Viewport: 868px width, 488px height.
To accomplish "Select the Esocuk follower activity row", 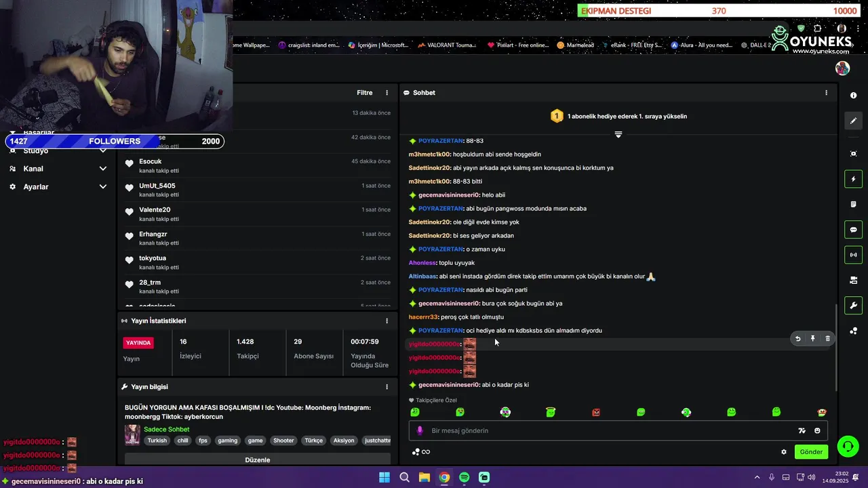I will coord(258,165).
